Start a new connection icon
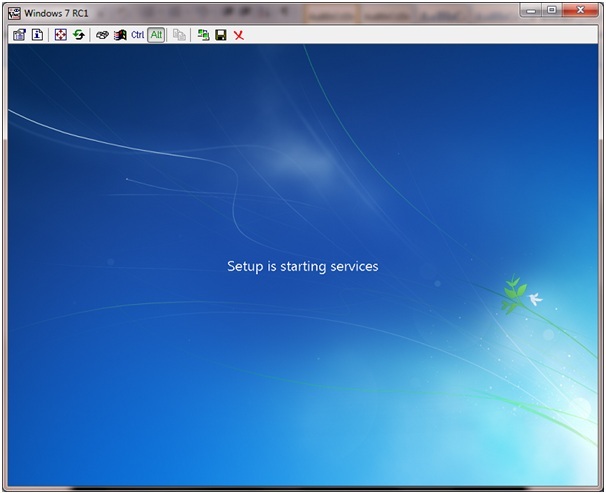The width and height of the screenshot is (606, 493). pyautogui.click(x=203, y=35)
